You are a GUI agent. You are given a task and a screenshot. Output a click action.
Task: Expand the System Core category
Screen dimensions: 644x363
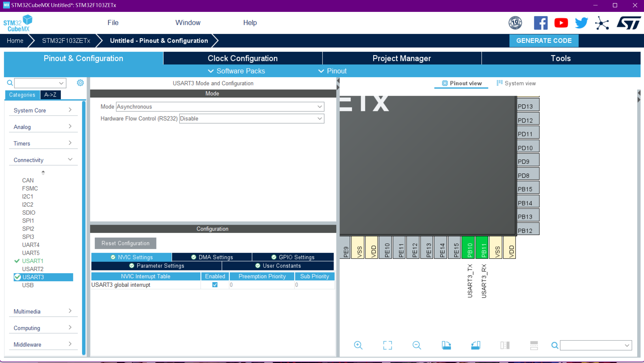click(42, 110)
